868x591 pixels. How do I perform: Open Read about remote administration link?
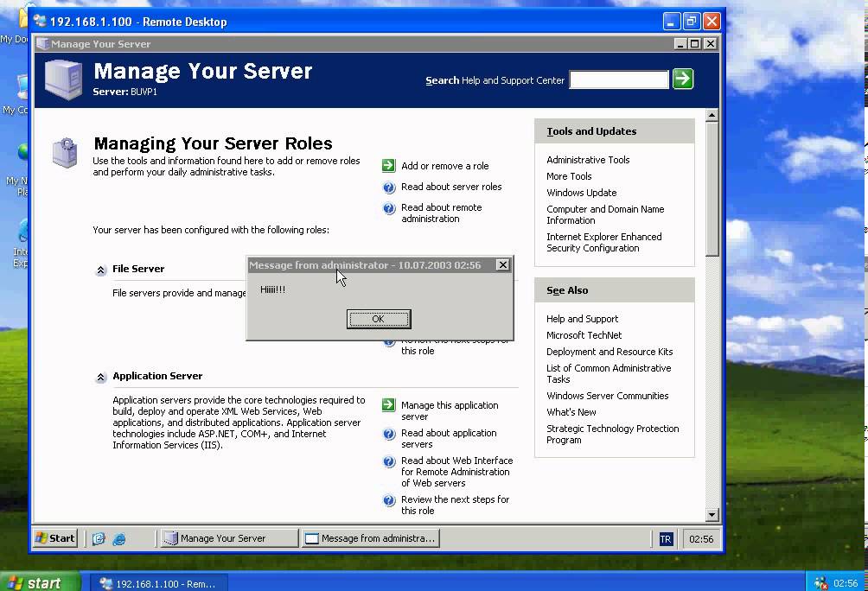(x=441, y=213)
